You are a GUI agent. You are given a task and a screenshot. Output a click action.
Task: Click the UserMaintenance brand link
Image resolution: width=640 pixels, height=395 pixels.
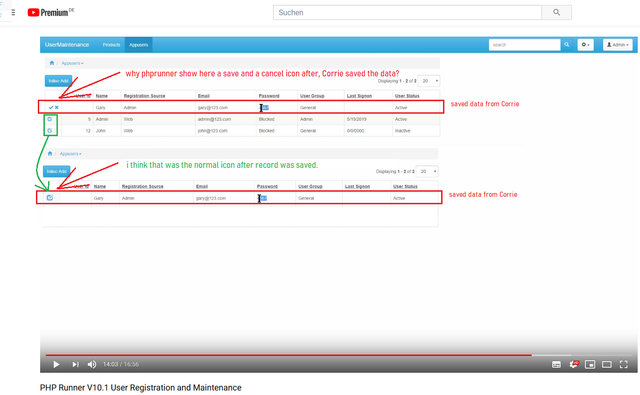(67, 45)
